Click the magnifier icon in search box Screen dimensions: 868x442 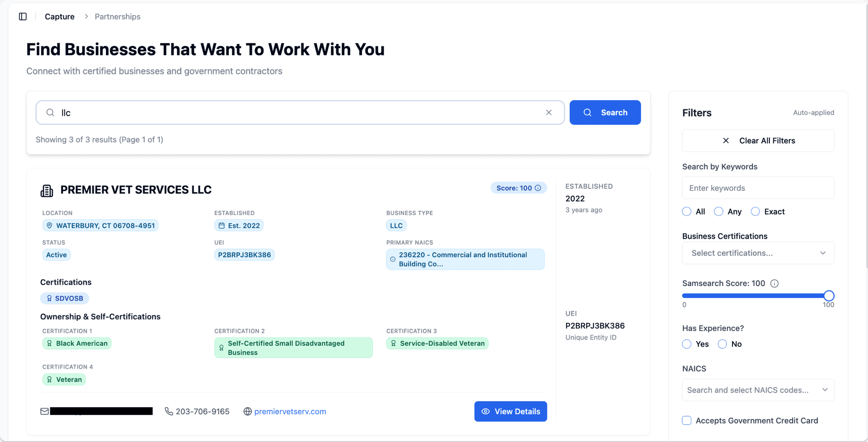click(50, 113)
